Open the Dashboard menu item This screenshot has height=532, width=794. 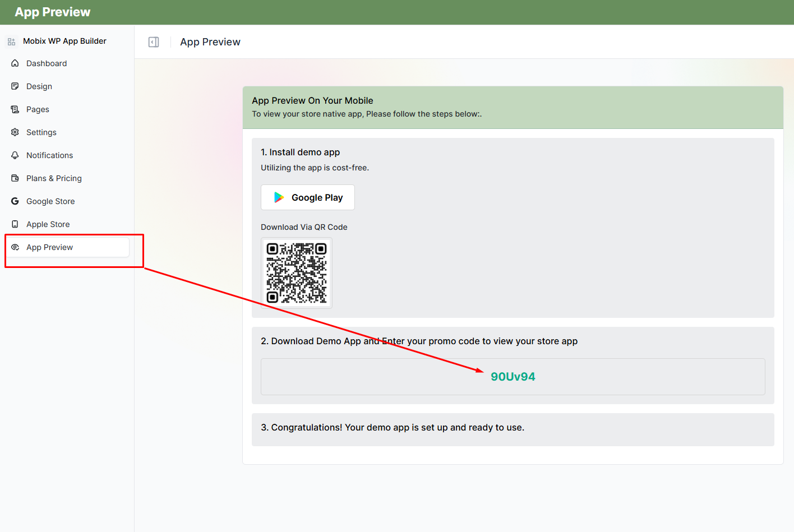coord(67,63)
